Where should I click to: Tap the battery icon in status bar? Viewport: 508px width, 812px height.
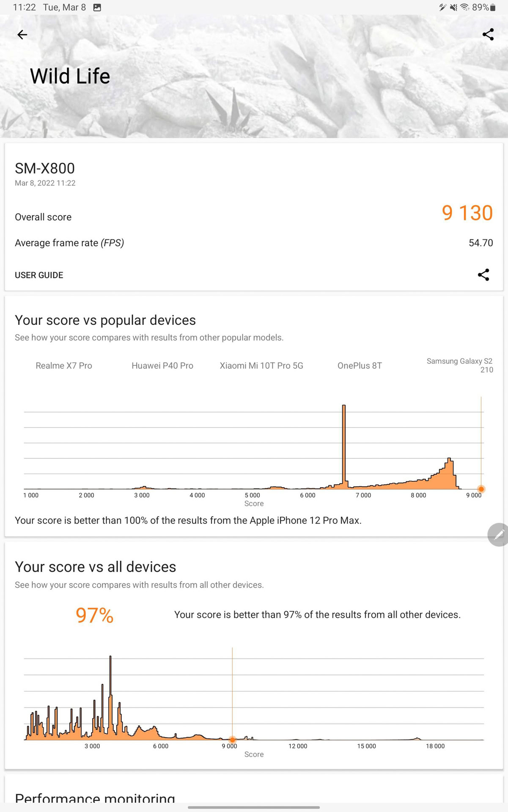click(493, 8)
